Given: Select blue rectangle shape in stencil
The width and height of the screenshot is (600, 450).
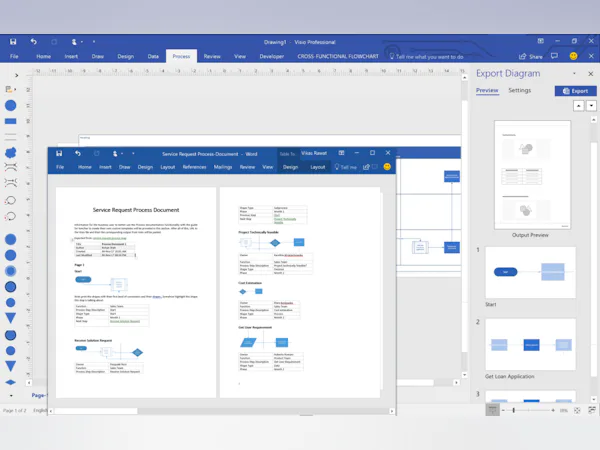Looking at the screenshot, I should tap(10, 121).
